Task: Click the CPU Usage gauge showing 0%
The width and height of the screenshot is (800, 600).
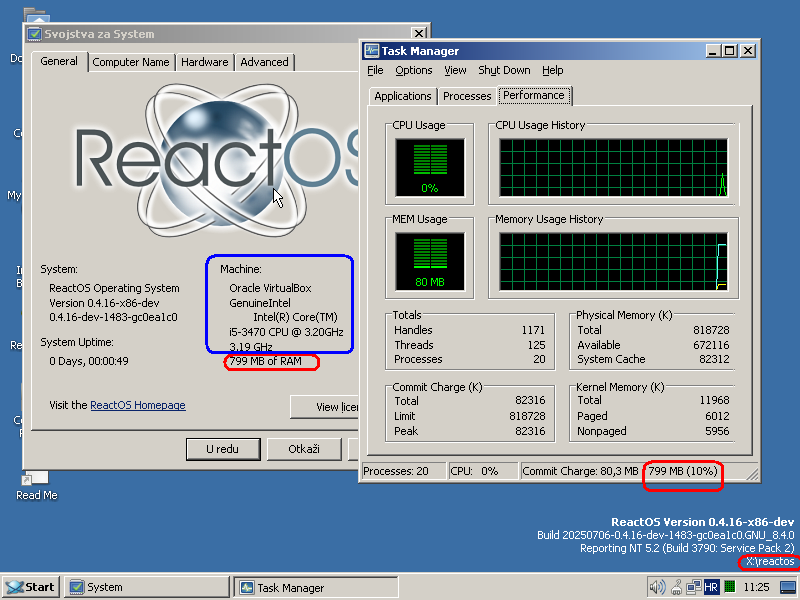Action: coord(430,167)
